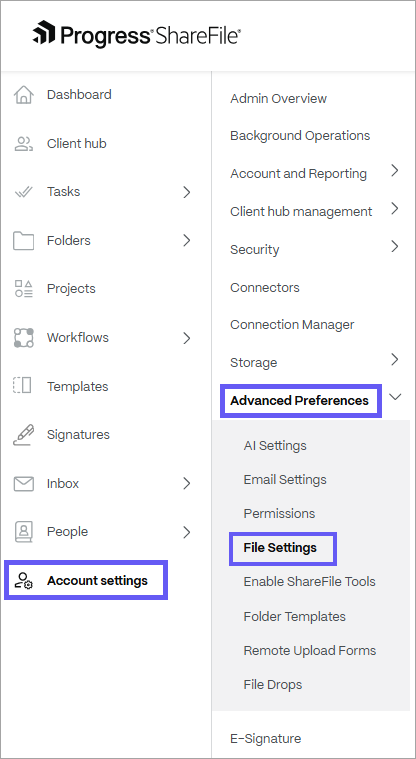Collapse the Advanced Preferences chevron

pyautogui.click(x=395, y=397)
